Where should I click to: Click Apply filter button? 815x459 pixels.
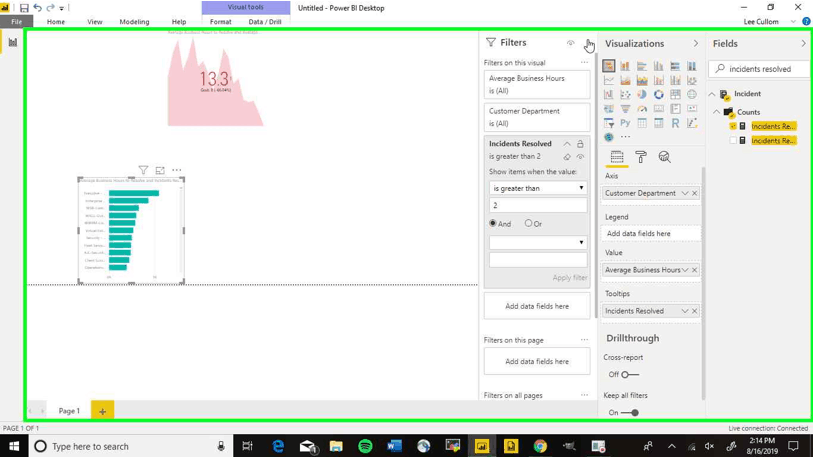tap(570, 278)
